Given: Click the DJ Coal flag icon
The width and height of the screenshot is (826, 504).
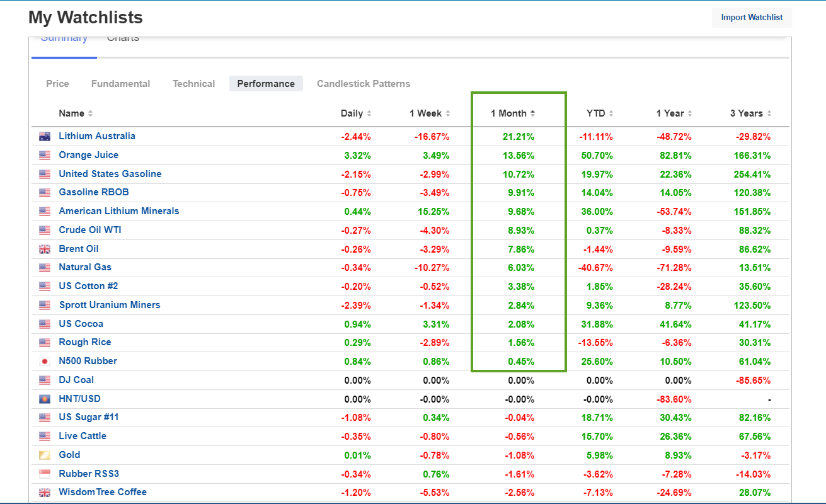Looking at the screenshot, I should 45,380.
